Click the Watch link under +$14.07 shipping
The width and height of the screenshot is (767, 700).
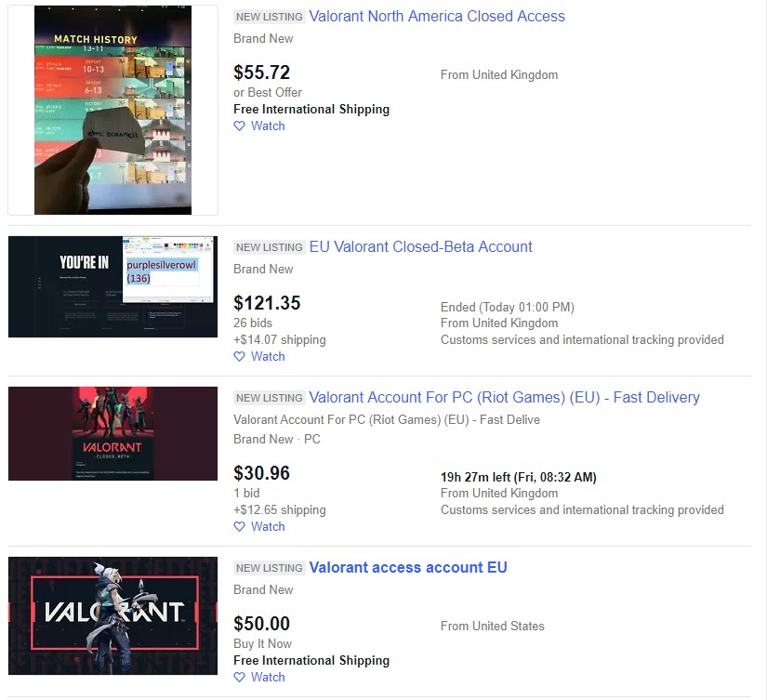coord(268,357)
